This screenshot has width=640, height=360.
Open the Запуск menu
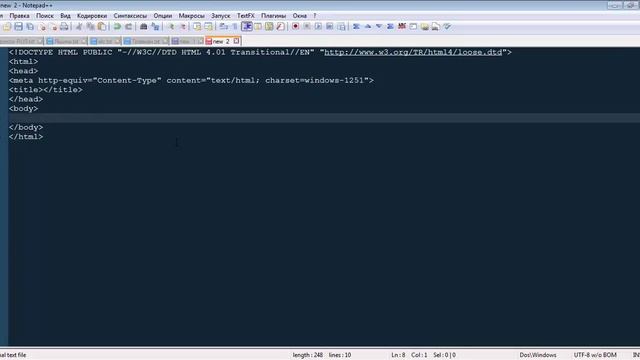tap(220, 16)
